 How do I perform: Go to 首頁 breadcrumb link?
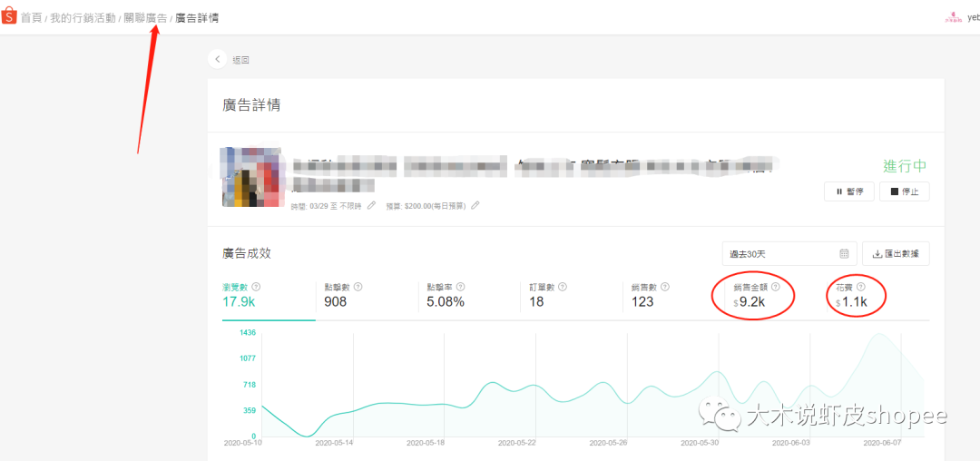point(31,18)
